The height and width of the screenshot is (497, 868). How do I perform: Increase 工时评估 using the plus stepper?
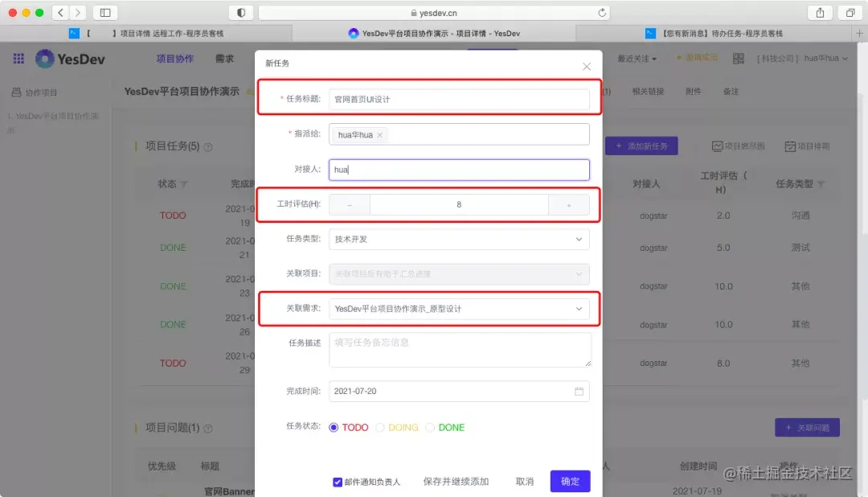[x=570, y=204]
